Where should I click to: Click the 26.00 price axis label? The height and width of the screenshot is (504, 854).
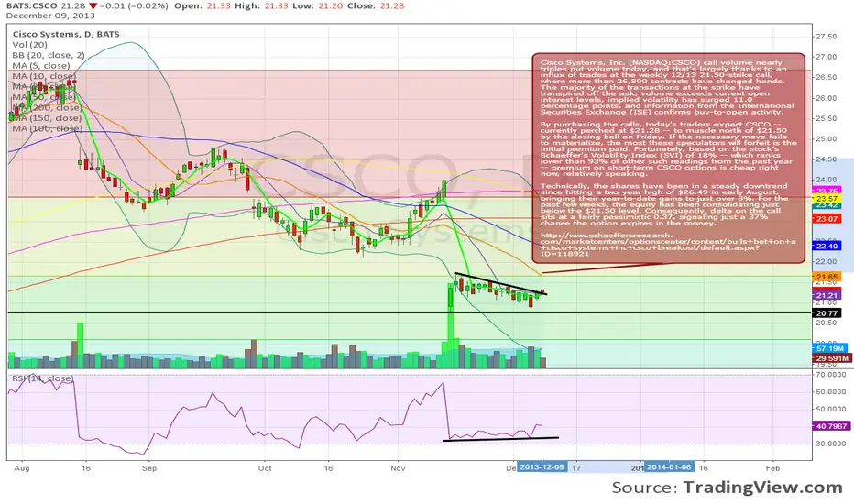[x=826, y=98]
